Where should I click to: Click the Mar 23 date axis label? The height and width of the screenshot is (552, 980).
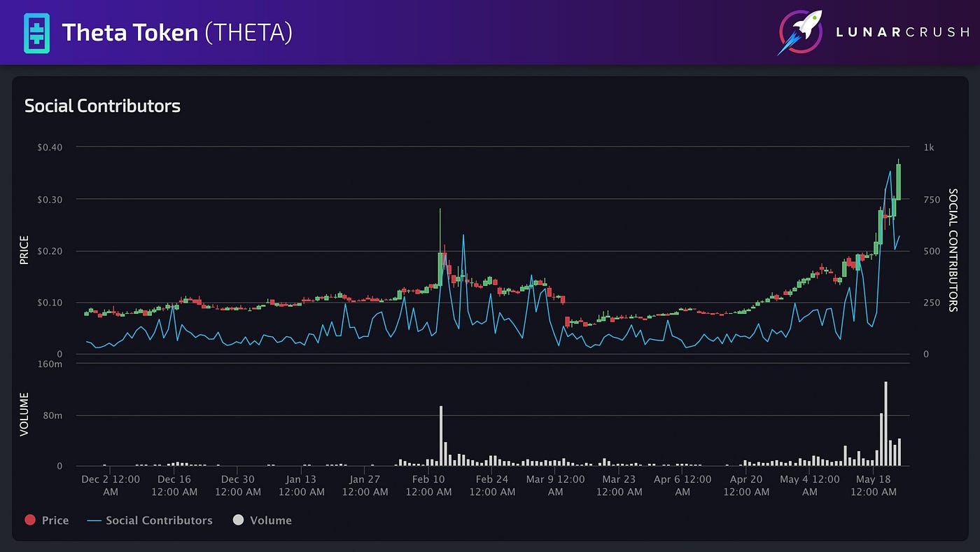[619, 485]
